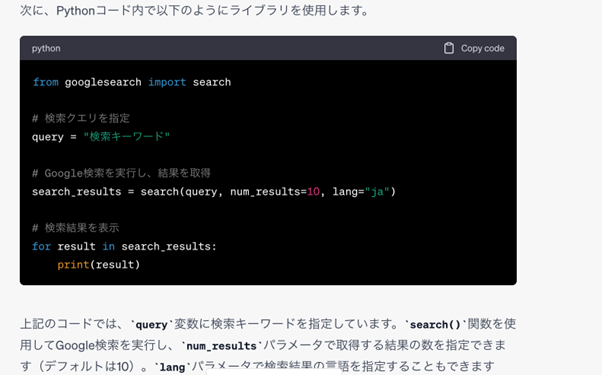The width and height of the screenshot is (602, 375).
Task: Click the string "検索キーワード" in code
Action: (x=127, y=137)
